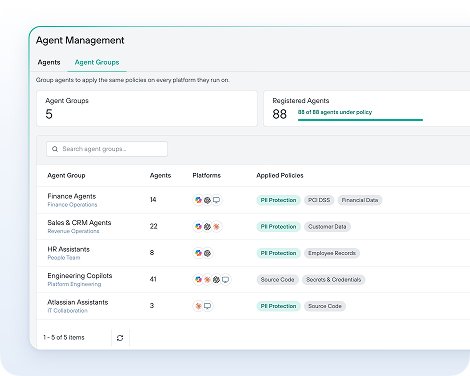This screenshot has height=376, width=470.
Task: Click the desktop monitor icon in Engineering Copilots row
Action: point(225,279)
